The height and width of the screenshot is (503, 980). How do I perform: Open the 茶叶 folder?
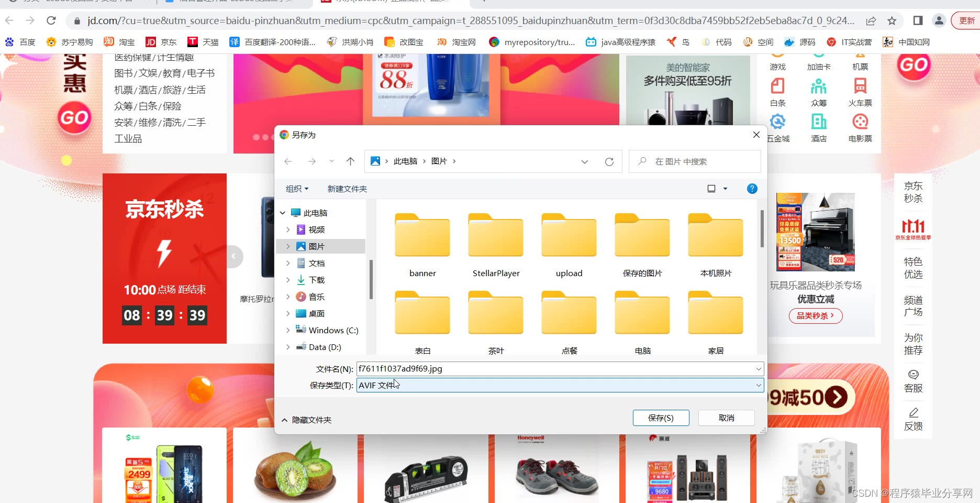tap(496, 322)
